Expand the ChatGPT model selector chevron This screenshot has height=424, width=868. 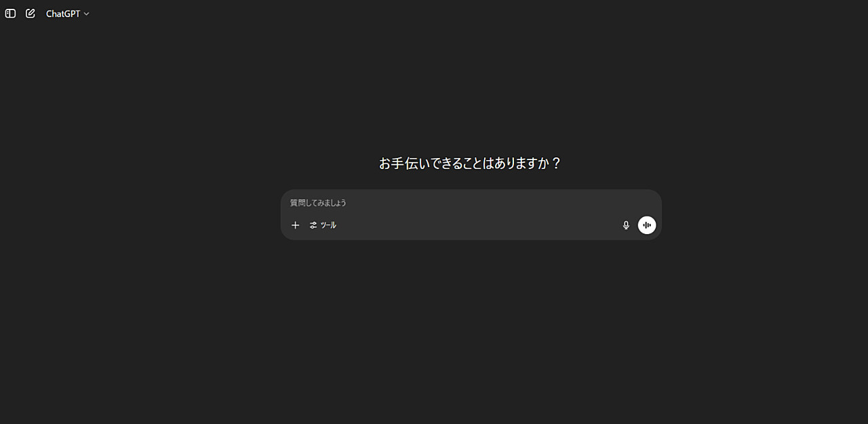[x=86, y=14]
